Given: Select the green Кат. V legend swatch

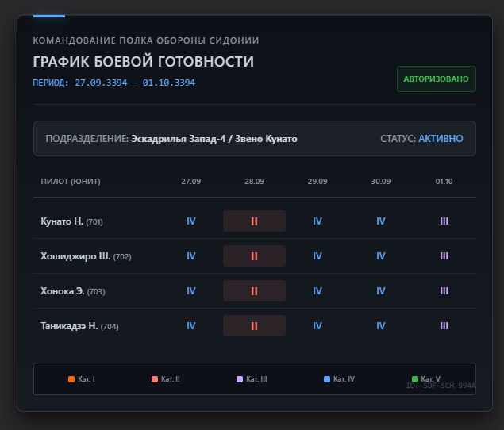Looking at the screenshot, I should click(415, 379).
